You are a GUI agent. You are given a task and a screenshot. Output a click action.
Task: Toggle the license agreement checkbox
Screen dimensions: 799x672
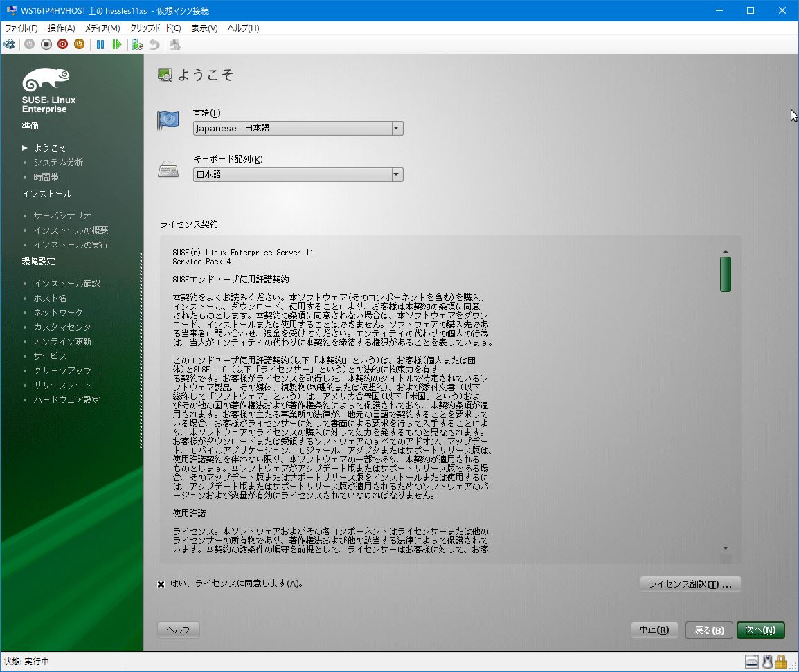[161, 584]
